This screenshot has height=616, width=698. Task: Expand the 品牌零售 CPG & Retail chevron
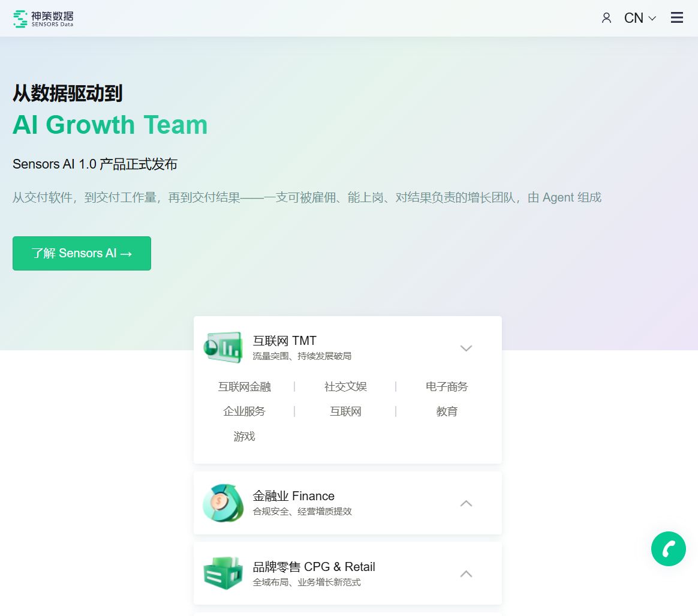(465, 573)
